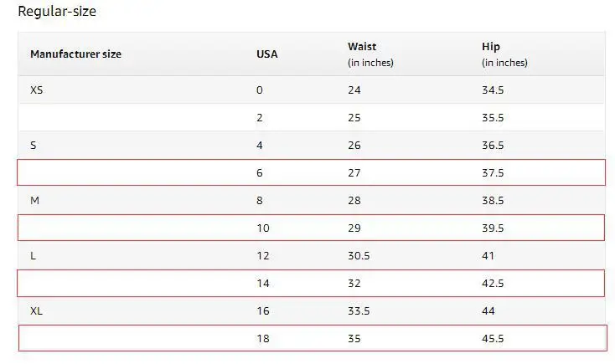This screenshot has width=615, height=364.
Task: Click the hip value 45.5
Action: pos(493,339)
